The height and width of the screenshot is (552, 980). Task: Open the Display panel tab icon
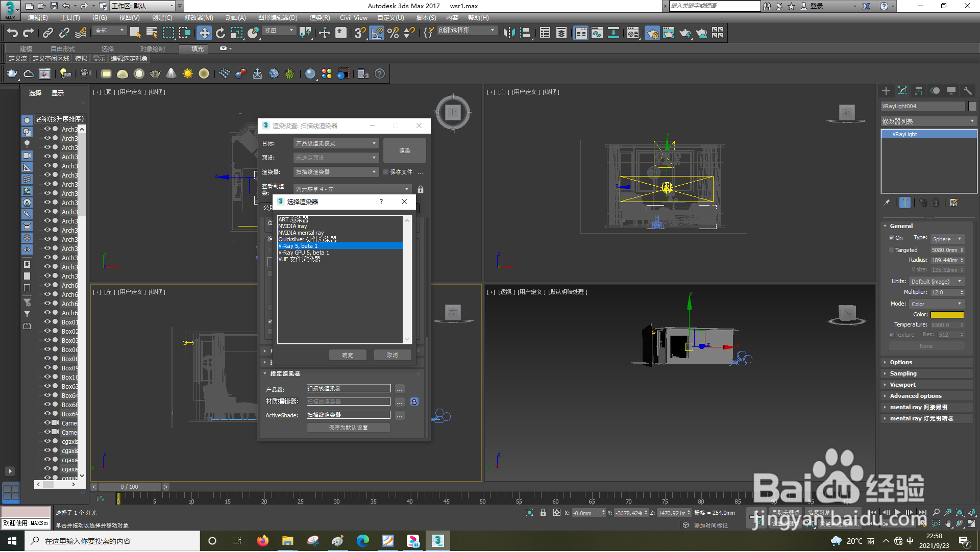[951, 91]
